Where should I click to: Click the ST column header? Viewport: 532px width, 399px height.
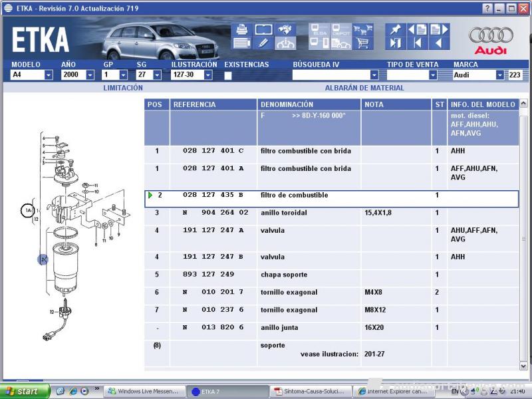pos(440,104)
